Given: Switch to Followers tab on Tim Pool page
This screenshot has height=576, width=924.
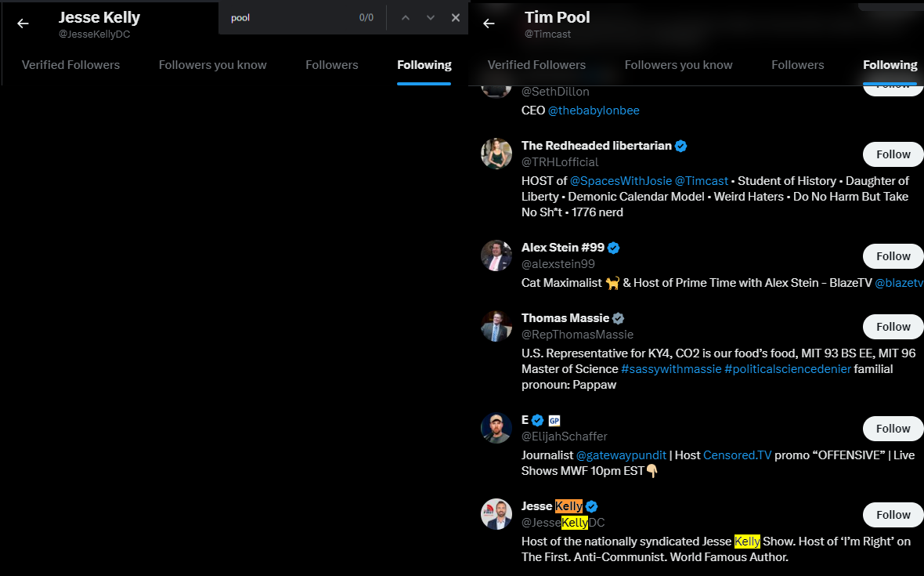Looking at the screenshot, I should [798, 65].
